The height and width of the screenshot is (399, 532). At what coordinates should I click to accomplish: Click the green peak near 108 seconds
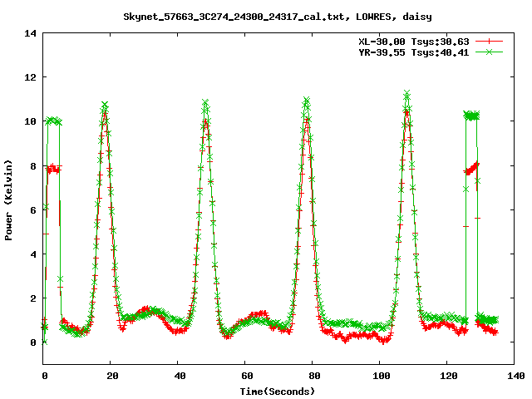click(x=407, y=94)
